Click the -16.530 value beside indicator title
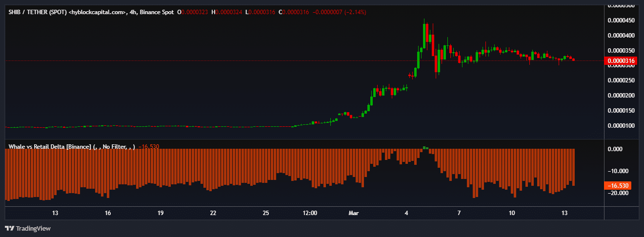 (149, 146)
